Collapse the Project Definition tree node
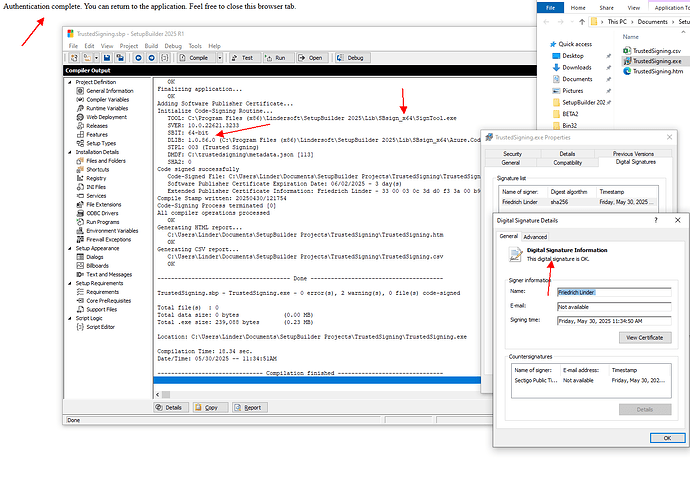This screenshot has height=477, width=690. click(x=71, y=82)
